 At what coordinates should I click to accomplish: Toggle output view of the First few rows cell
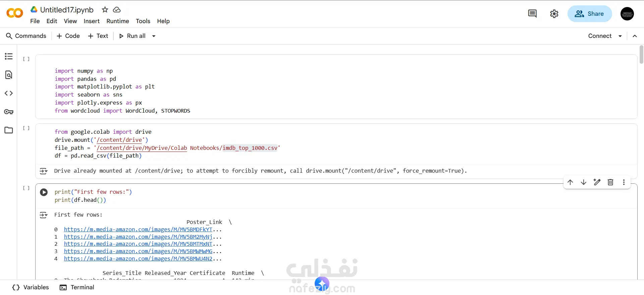(44, 215)
